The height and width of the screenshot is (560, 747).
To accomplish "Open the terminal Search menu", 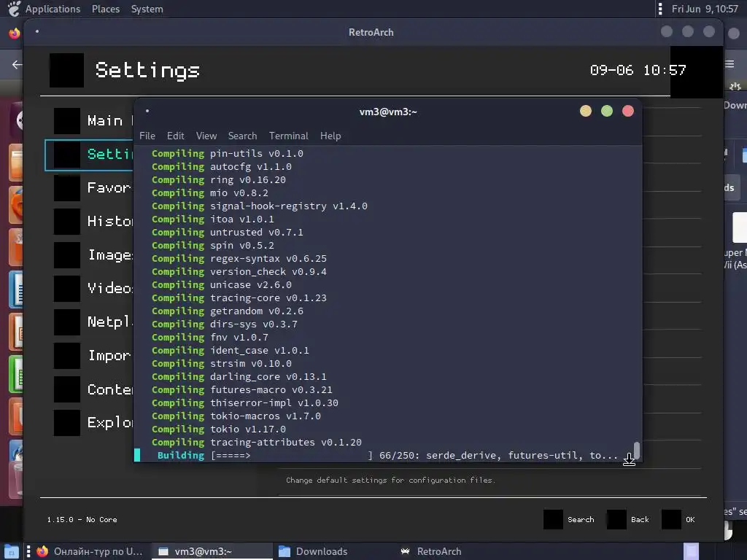I will point(242,136).
